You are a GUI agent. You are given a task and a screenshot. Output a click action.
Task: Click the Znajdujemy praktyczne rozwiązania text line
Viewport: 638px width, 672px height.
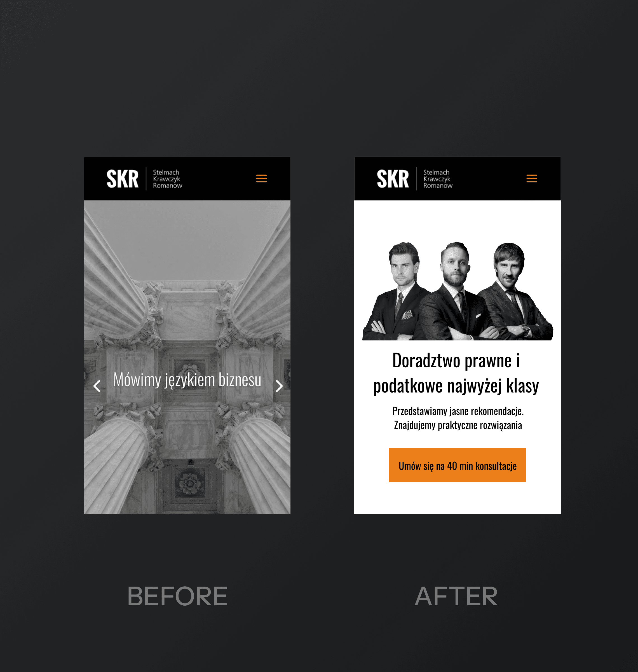pyautogui.click(x=458, y=425)
